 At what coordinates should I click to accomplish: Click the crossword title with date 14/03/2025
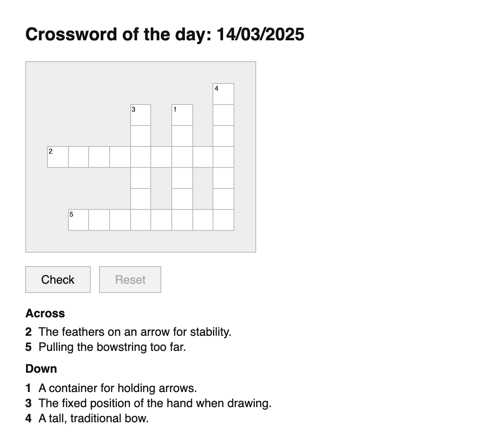165,34
